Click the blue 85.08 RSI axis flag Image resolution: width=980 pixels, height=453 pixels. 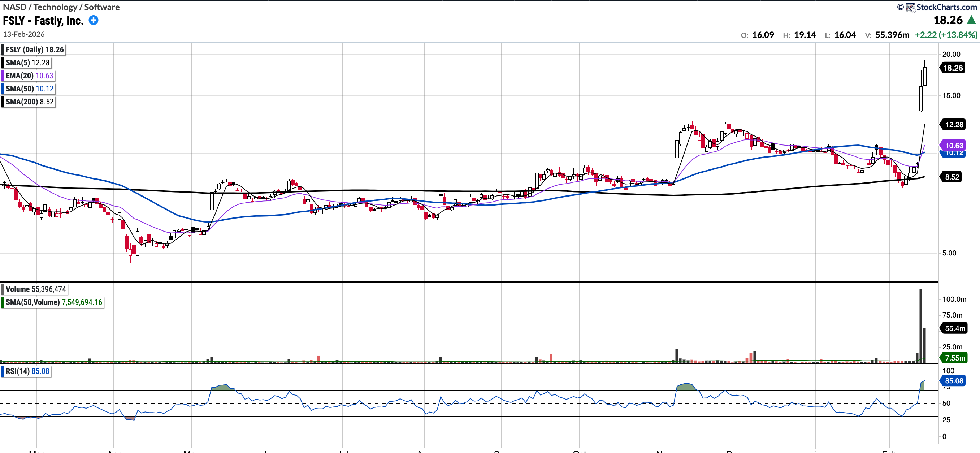[953, 381]
